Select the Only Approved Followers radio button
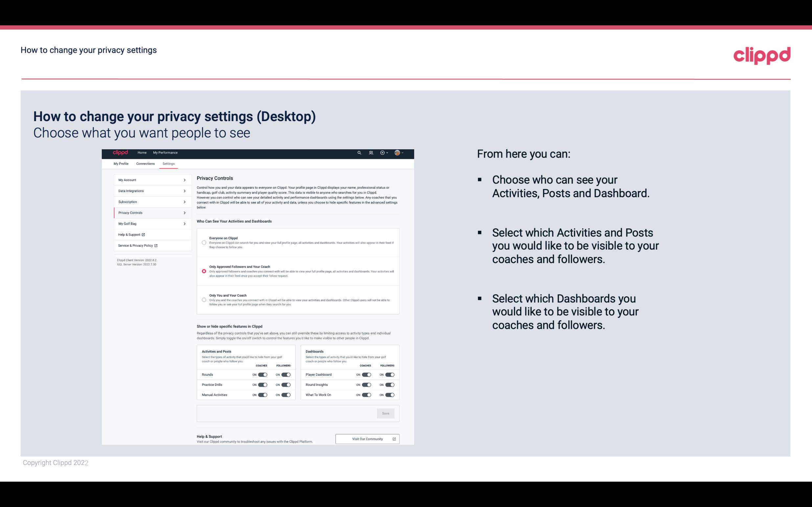This screenshot has height=507, width=812. (x=203, y=271)
